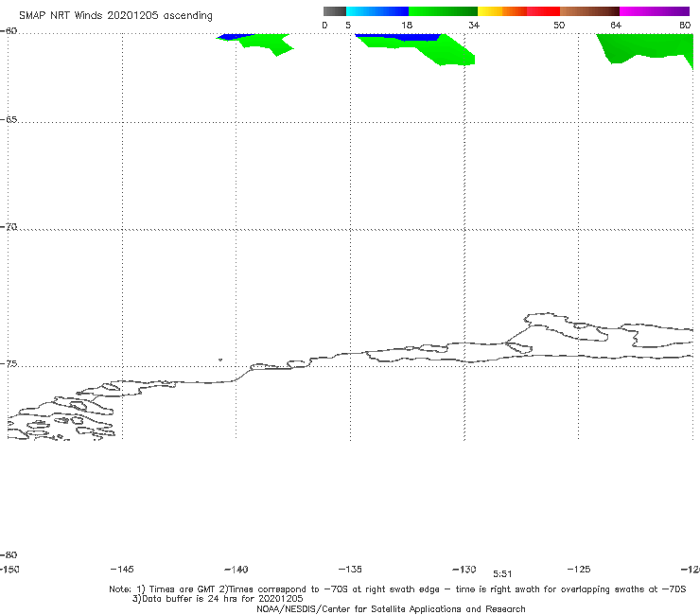Click the -75 latitude axis label
Viewport: 700px width, 615px height.
pyautogui.click(x=9, y=363)
